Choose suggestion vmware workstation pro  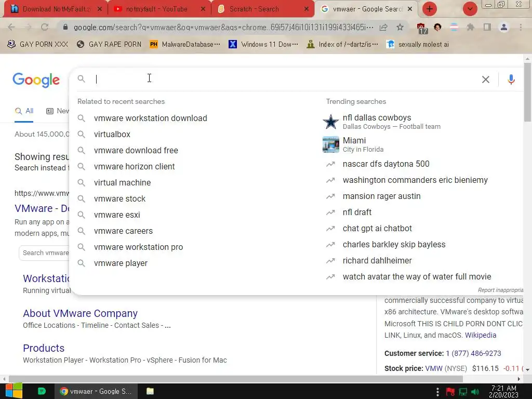coord(138,247)
